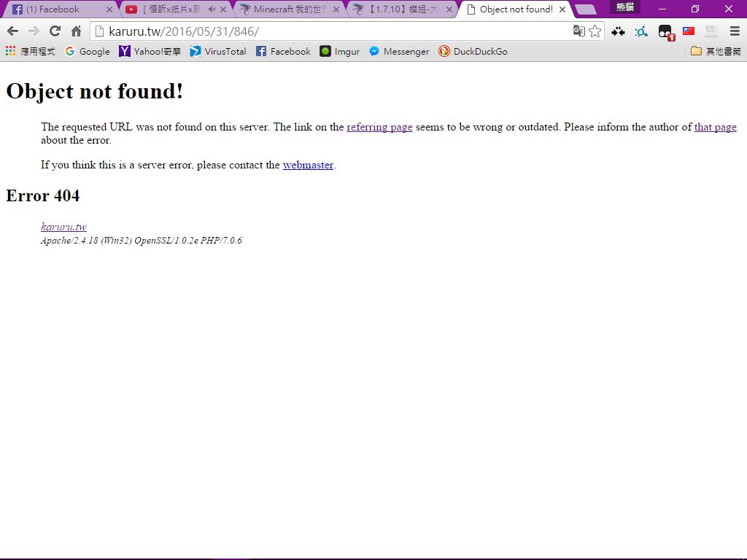Close the Object not found! tab
The image size is (747, 560).
[562, 9]
